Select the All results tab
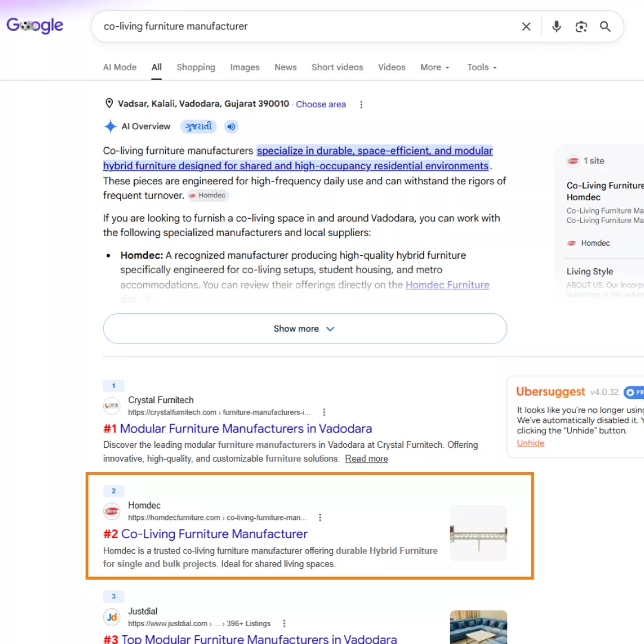 (156, 67)
